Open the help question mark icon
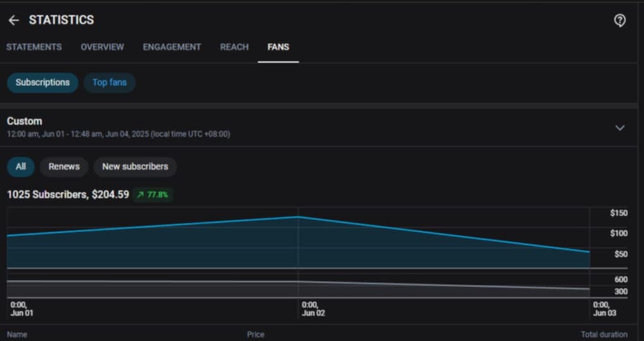Screen dimensions: 644x341 click(619, 20)
